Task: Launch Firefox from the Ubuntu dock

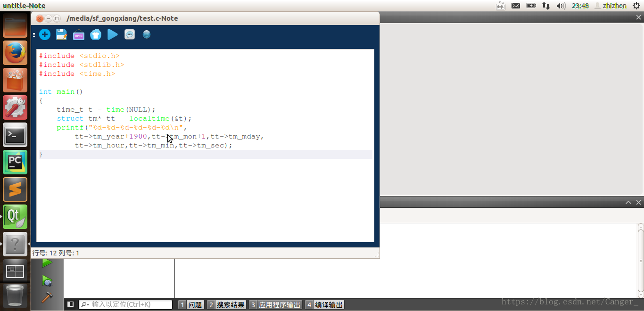Action: pos(15,53)
